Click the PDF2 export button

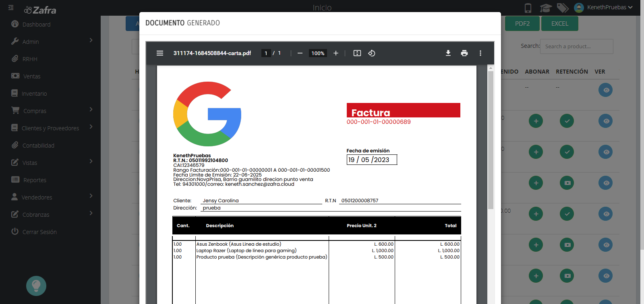pyautogui.click(x=522, y=24)
